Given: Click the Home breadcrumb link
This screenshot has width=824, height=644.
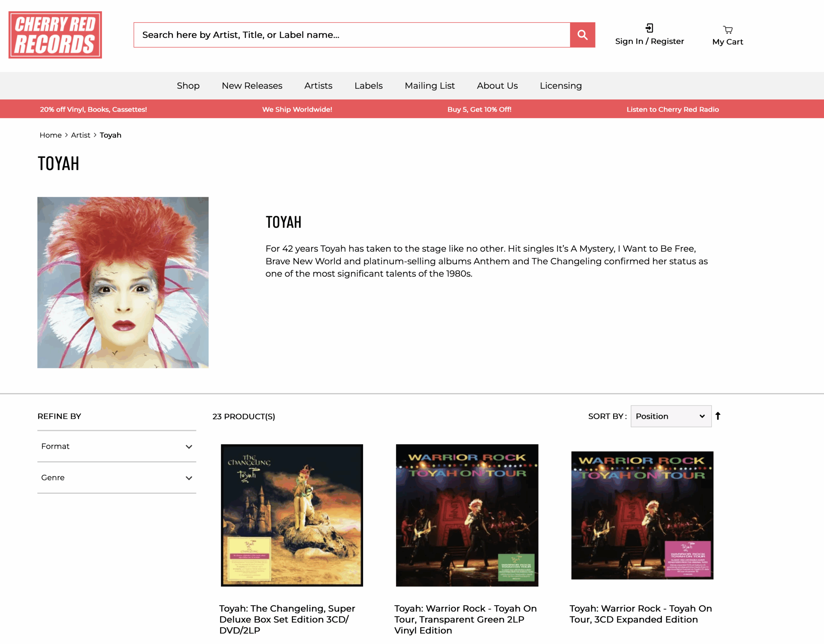Looking at the screenshot, I should 50,135.
